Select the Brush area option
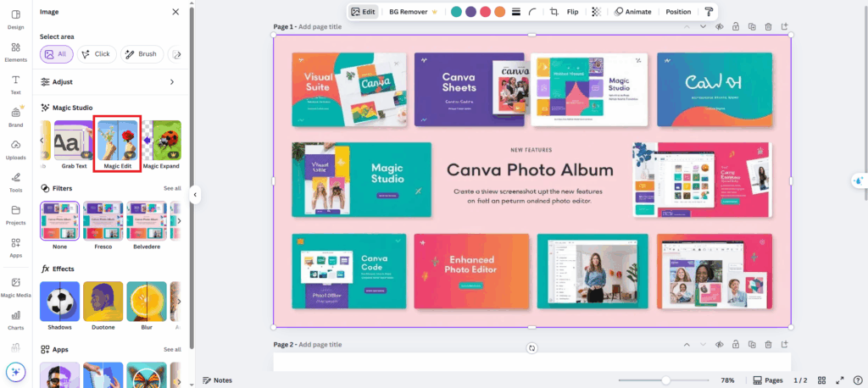Screen dimensions: 868x388 click(142, 54)
